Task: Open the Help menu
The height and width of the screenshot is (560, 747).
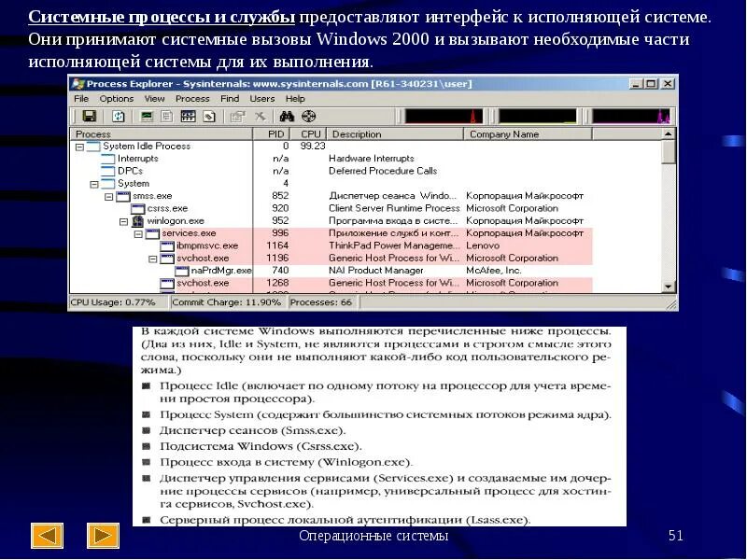Action: click(x=295, y=99)
